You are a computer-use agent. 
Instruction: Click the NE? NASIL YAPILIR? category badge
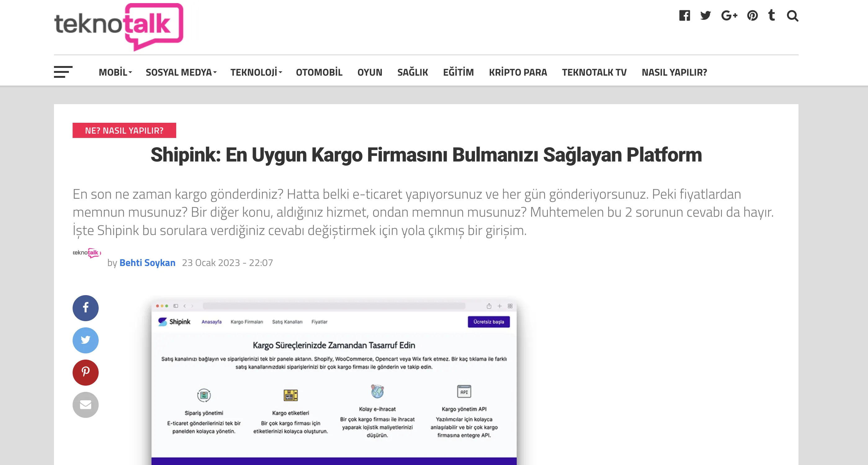(124, 131)
